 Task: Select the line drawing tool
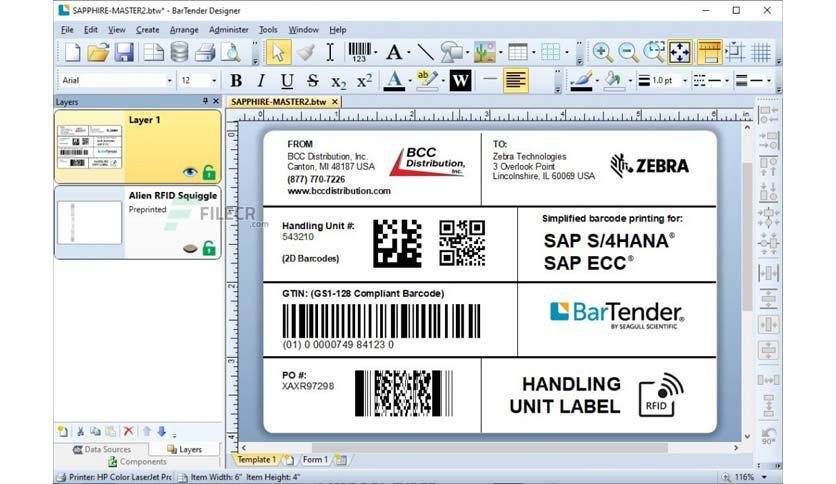pyautogui.click(x=425, y=52)
